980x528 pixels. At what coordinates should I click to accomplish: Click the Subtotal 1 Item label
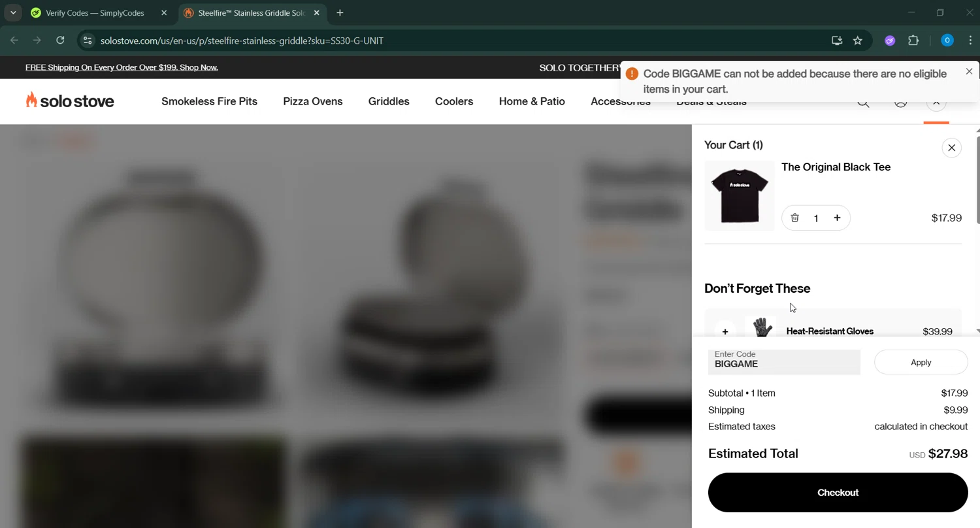click(742, 393)
